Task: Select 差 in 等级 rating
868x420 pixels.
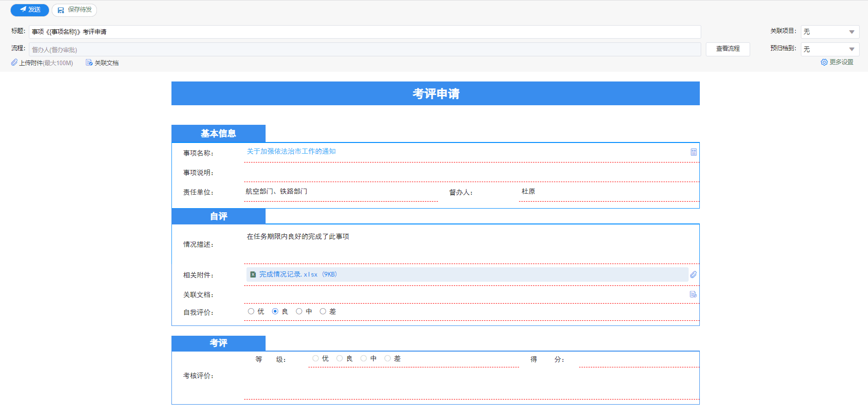Action: pos(388,359)
